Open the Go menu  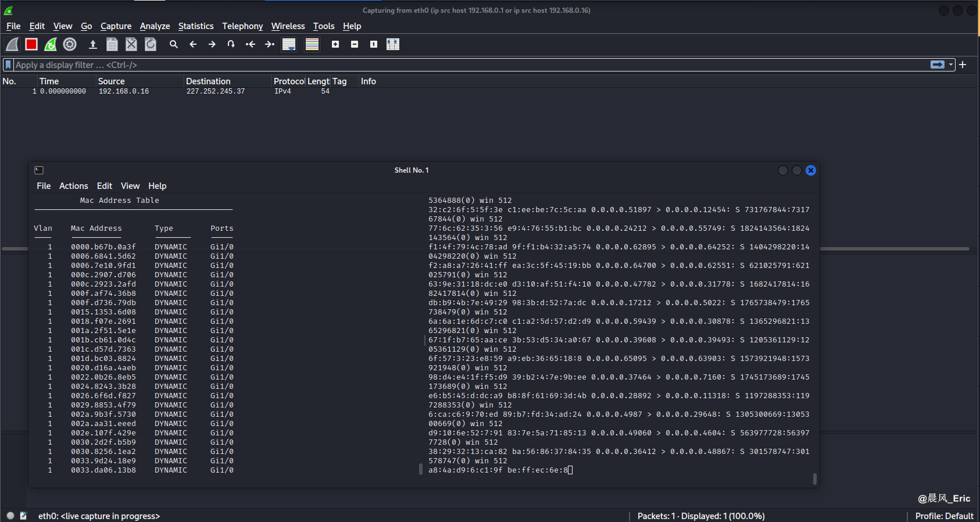tap(87, 26)
